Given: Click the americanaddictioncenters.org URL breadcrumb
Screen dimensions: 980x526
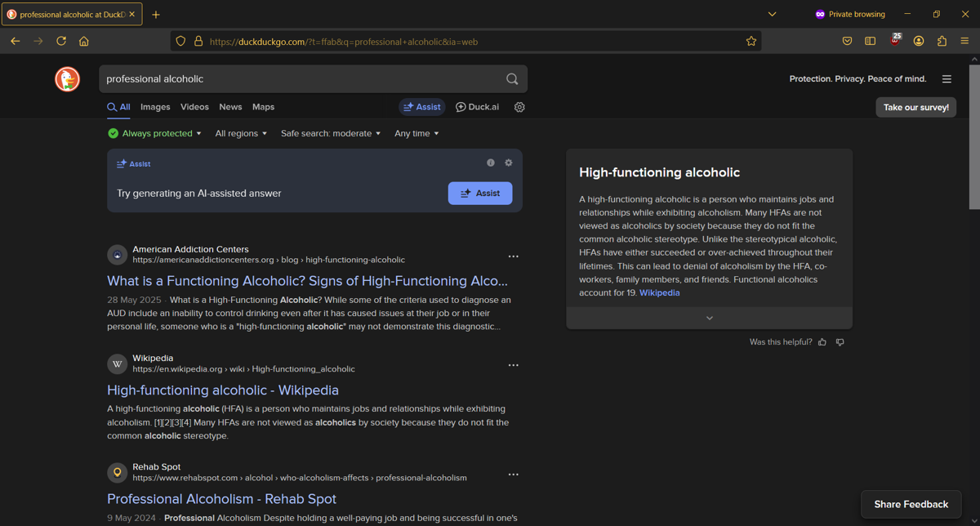Looking at the screenshot, I should tap(269, 260).
